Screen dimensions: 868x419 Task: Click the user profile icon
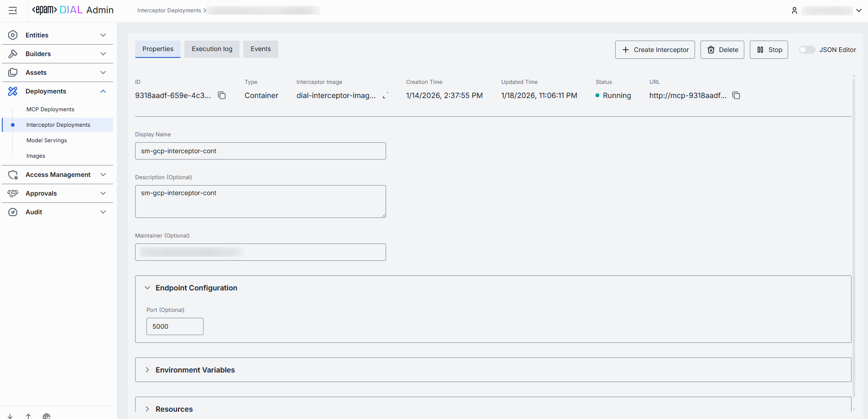click(795, 10)
